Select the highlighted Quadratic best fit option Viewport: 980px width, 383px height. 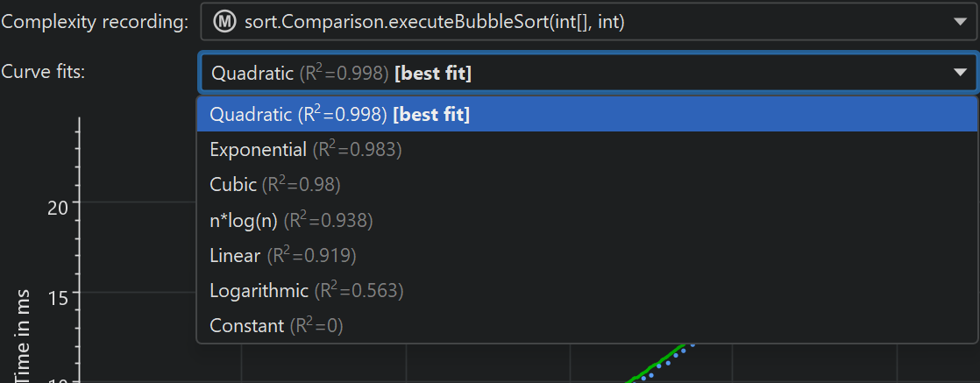340,114
